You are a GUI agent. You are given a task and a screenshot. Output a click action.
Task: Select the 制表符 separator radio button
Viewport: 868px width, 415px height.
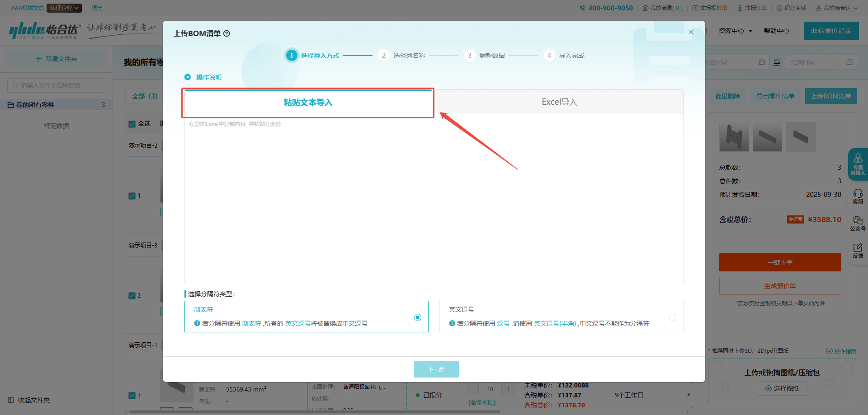click(x=418, y=317)
